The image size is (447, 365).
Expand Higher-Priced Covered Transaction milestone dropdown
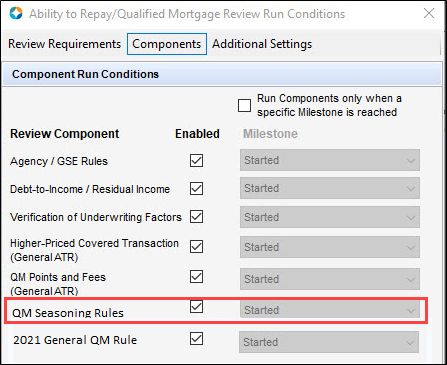[330, 247]
